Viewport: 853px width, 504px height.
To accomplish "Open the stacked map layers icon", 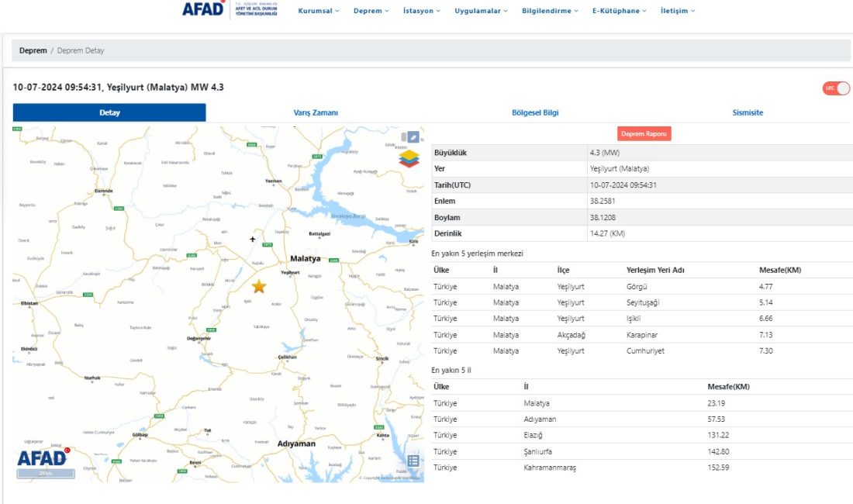I will (x=409, y=158).
